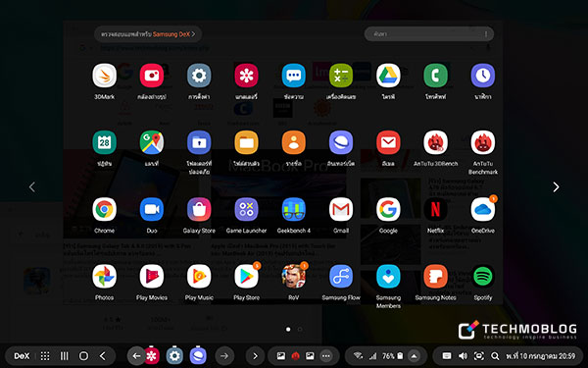Open the Secure Folder app
588x368 pixels.
(199, 142)
